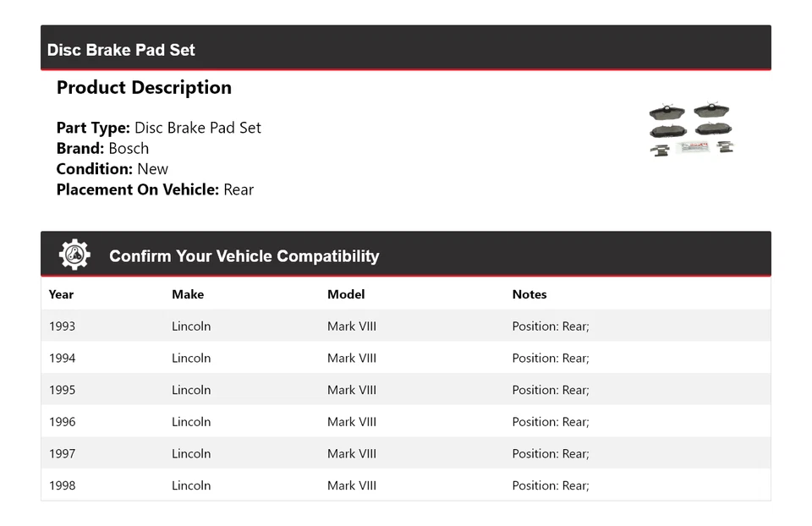Image resolution: width=812 pixels, height=526 pixels.
Task: Click the Notes column header
Action: coord(529,294)
